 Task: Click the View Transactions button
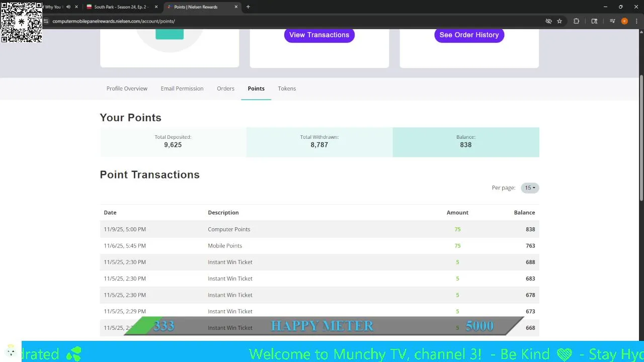pos(319,35)
